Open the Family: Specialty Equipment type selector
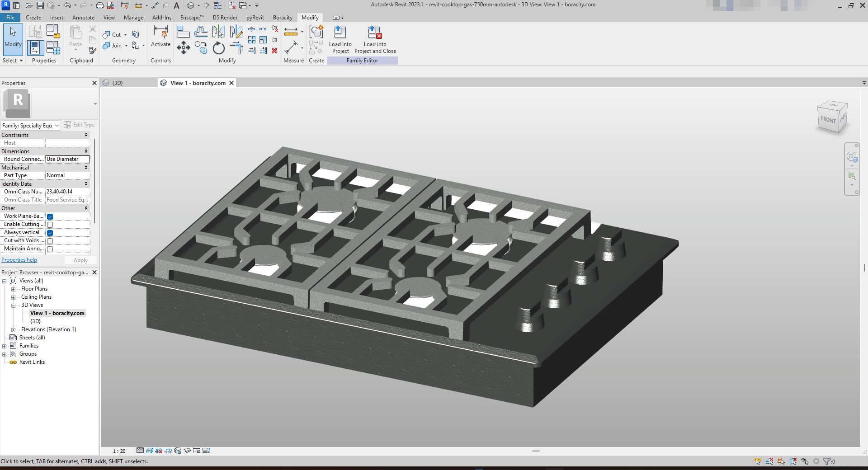 [x=31, y=125]
